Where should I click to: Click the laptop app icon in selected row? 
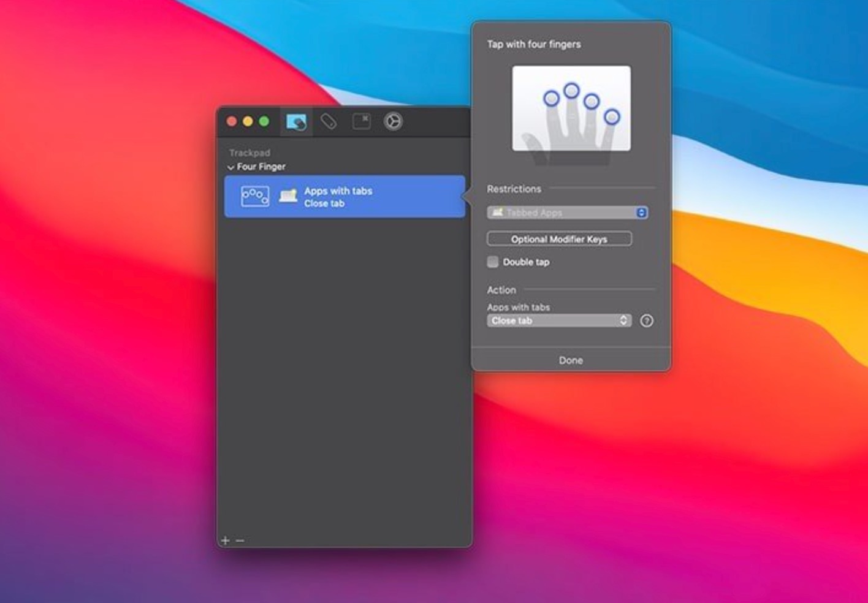[288, 196]
